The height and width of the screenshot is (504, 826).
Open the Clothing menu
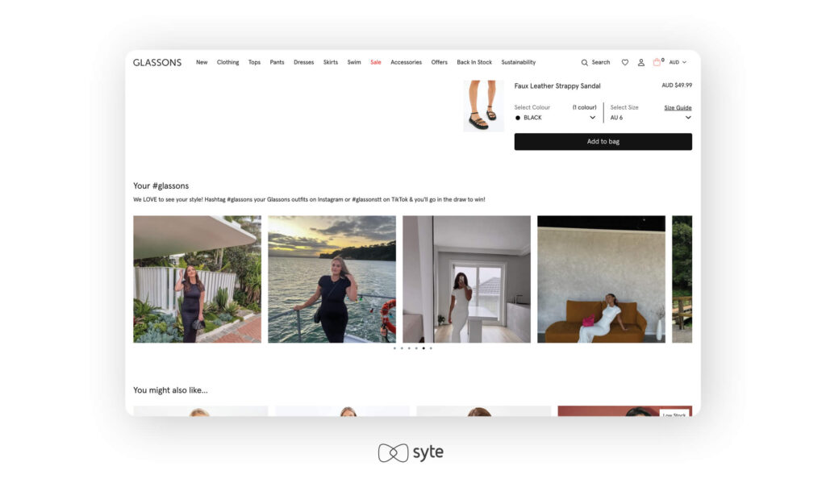coord(227,62)
